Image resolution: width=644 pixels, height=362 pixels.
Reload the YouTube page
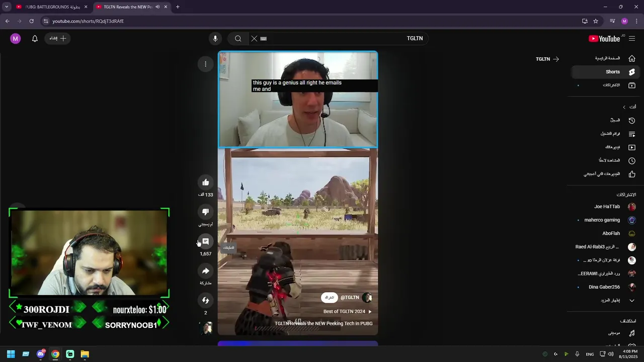tap(31, 21)
